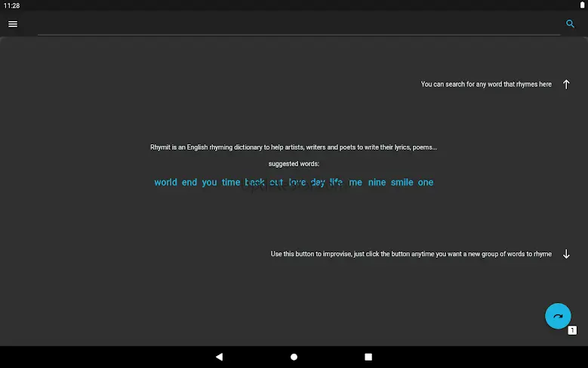Click the 'Use this button to improvise' hint
The height and width of the screenshot is (368, 588).
(411, 254)
